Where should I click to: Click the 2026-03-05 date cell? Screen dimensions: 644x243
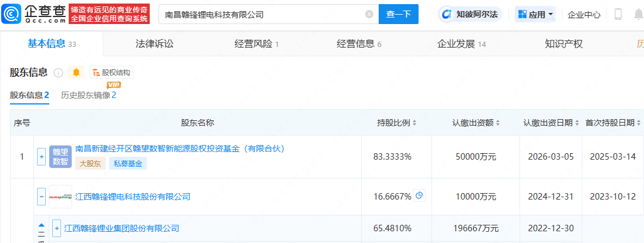point(551,157)
